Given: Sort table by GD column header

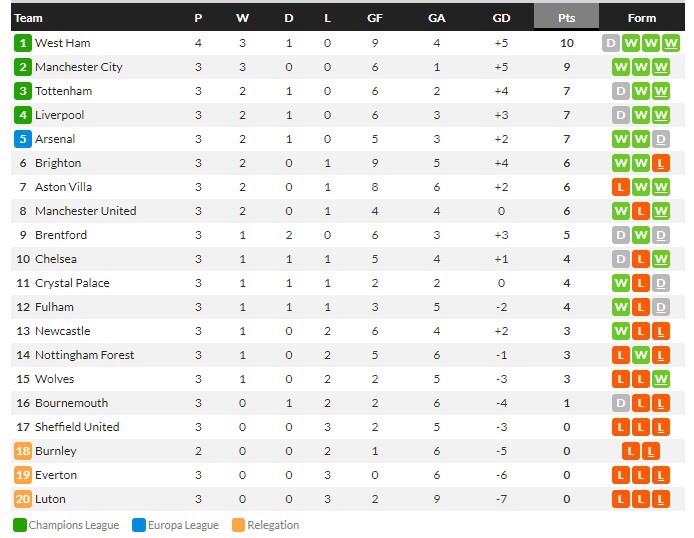Looking at the screenshot, I should (501, 18).
